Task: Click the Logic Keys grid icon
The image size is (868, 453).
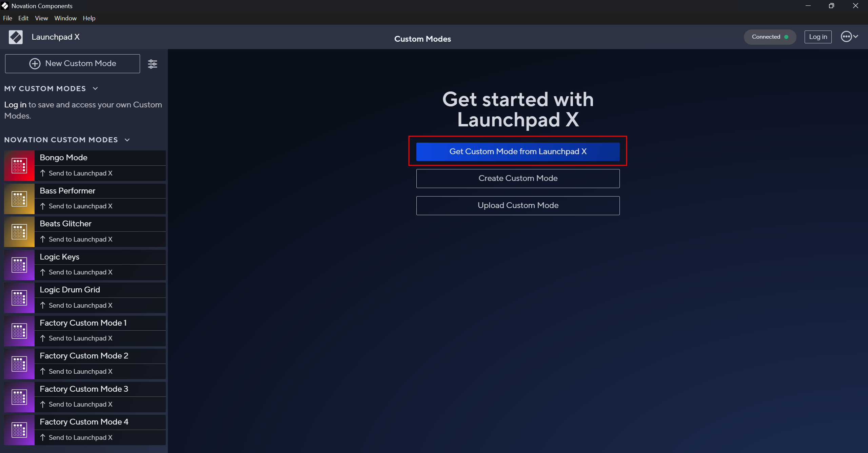Action: coord(19,265)
